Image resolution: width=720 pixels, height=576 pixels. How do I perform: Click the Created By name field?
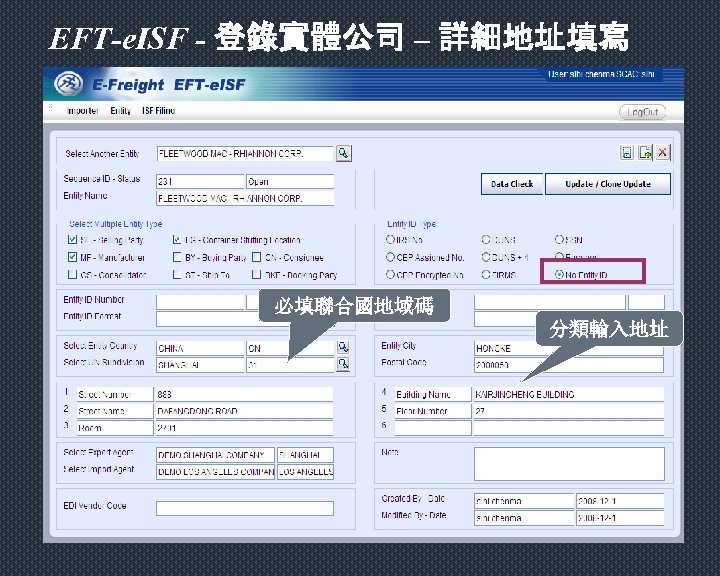(x=524, y=501)
